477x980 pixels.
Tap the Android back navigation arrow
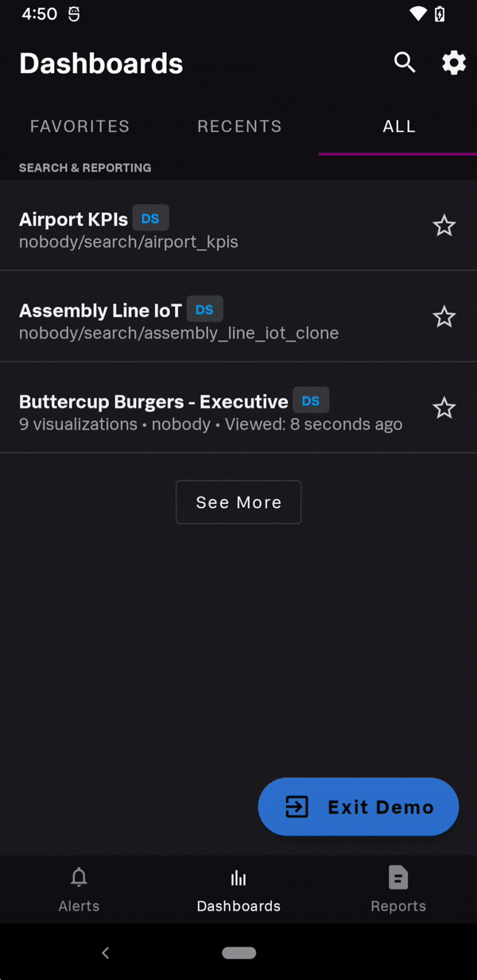(105, 953)
